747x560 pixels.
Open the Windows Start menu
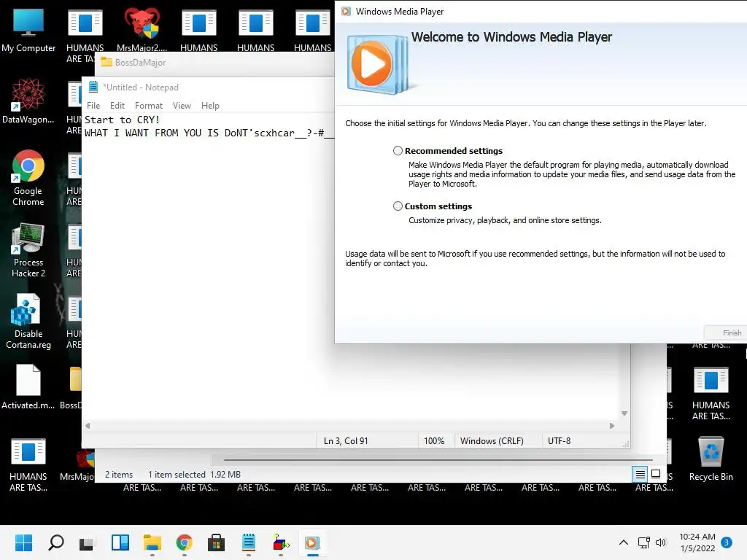23,542
